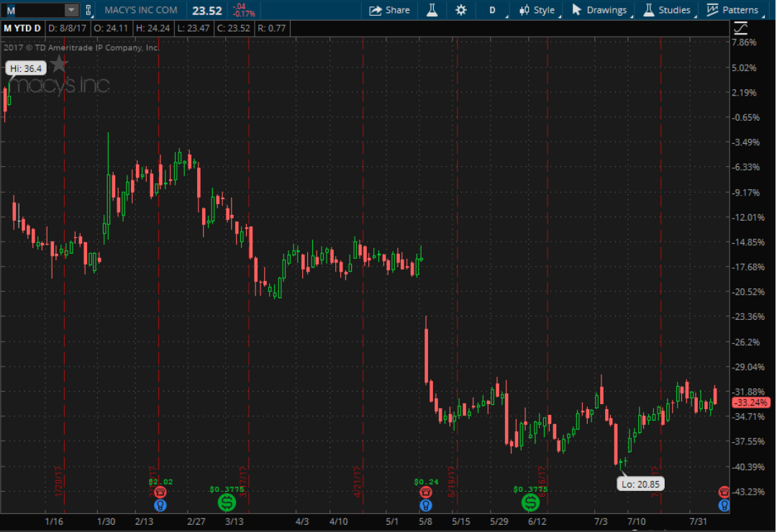This screenshot has width=777, height=532.
Task: Click the 23.52 last price in header
Action: (x=207, y=10)
